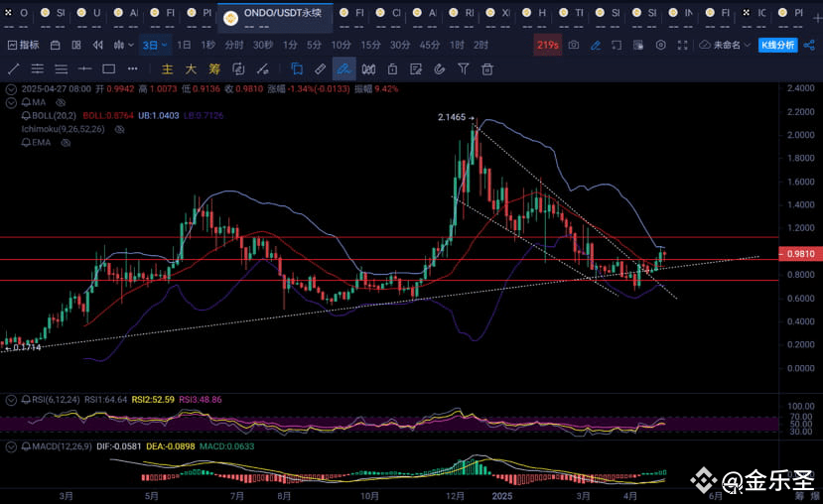Take a chart snapshot with camera icon
This screenshot has width=823, height=504.
(574, 45)
